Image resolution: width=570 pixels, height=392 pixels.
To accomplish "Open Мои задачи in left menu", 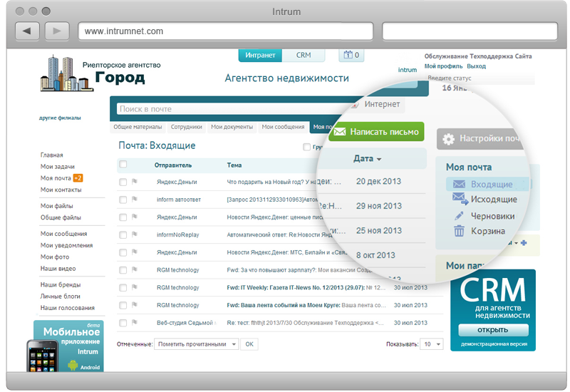I will 58,167.
